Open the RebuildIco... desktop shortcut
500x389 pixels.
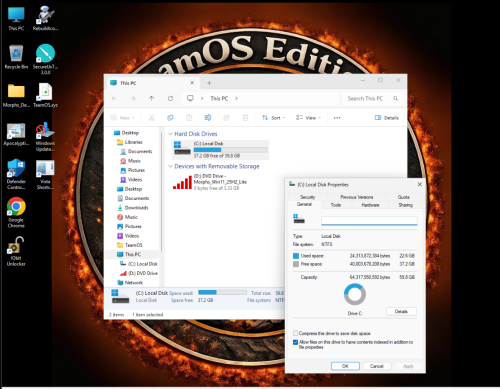(45, 19)
